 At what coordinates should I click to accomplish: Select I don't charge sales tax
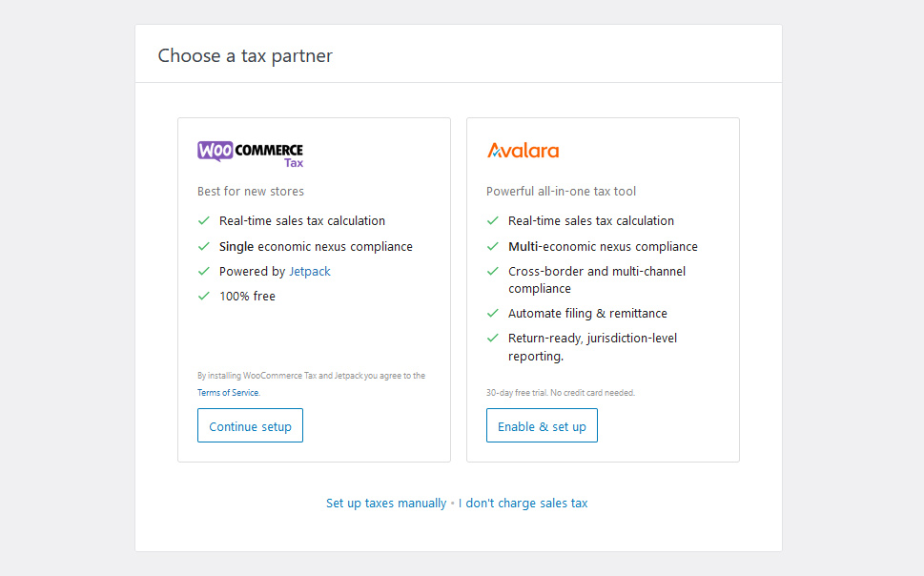pyautogui.click(x=524, y=503)
